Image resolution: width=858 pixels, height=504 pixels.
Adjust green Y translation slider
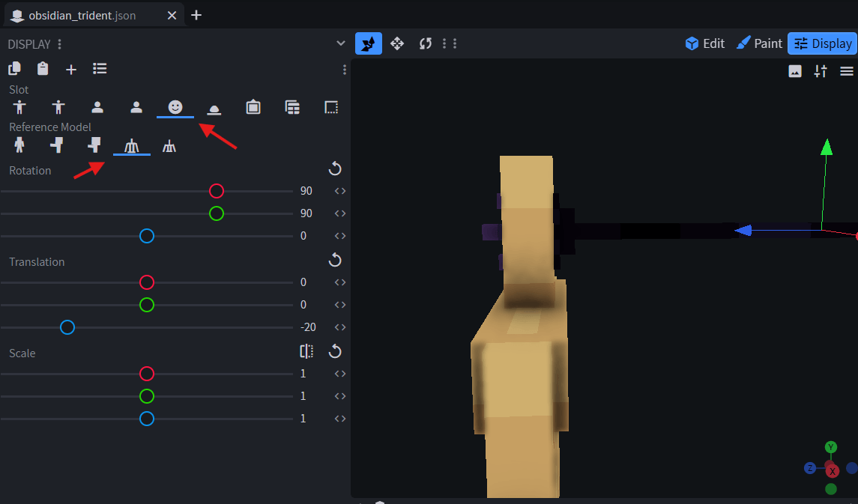point(147,305)
